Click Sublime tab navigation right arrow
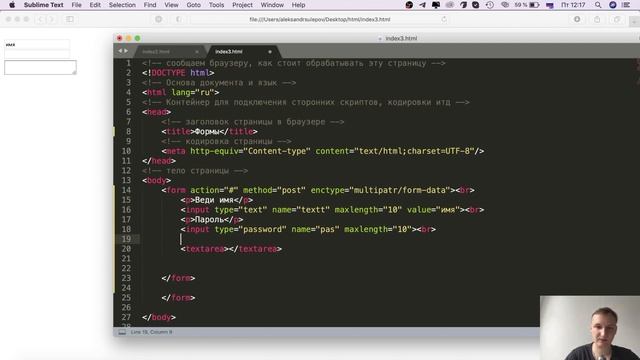Viewport: 640px width, 360px height. [126, 51]
